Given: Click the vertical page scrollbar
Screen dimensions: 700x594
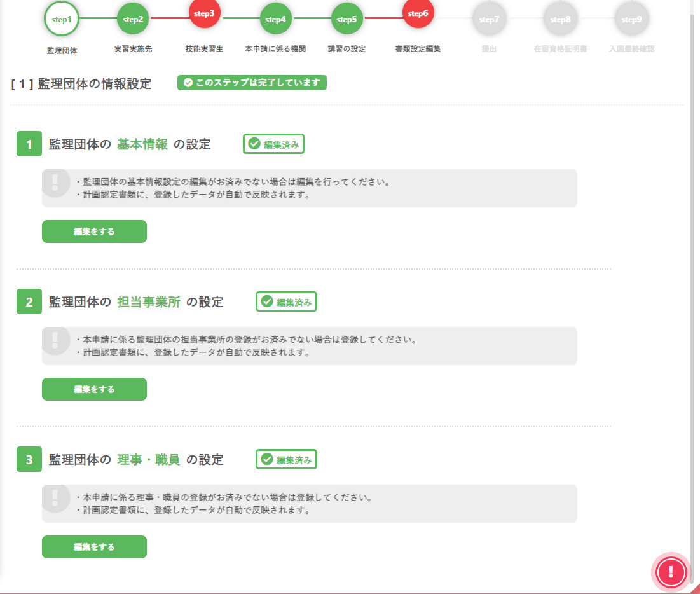Looking at the screenshot, I should 694,286.
